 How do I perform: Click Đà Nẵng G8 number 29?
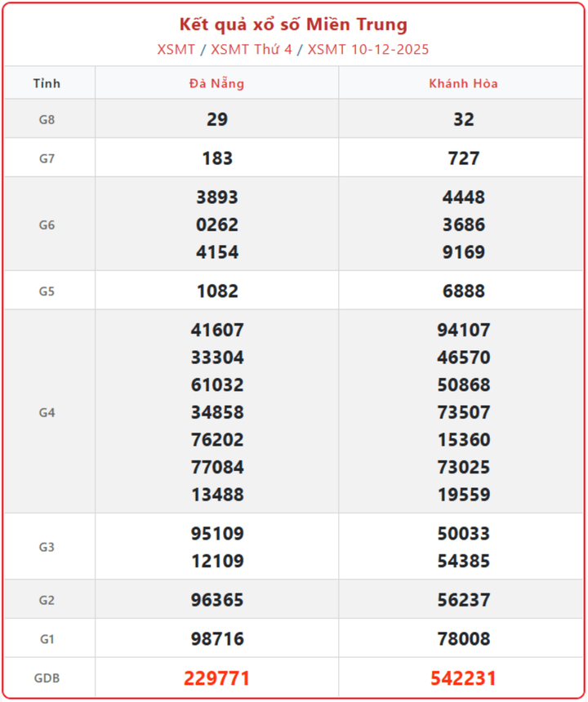216,119
